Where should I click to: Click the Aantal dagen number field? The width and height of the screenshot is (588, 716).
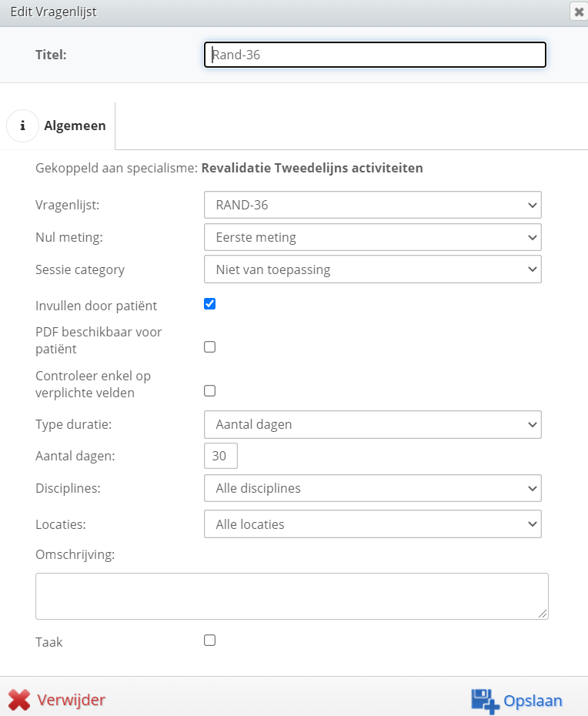pyautogui.click(x=220, y=456)
